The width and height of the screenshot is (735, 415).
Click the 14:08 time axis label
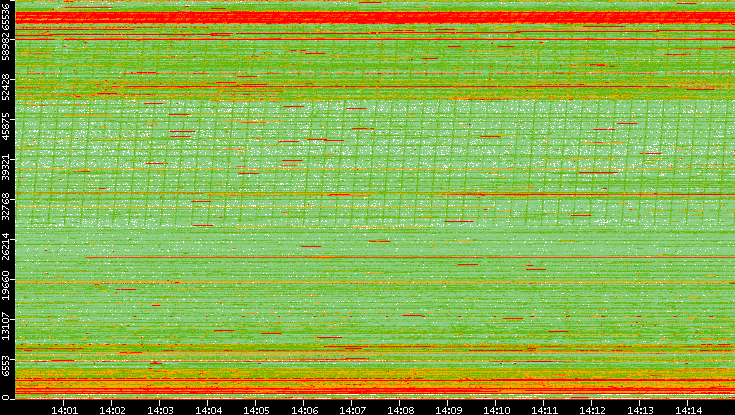point(400,410)
